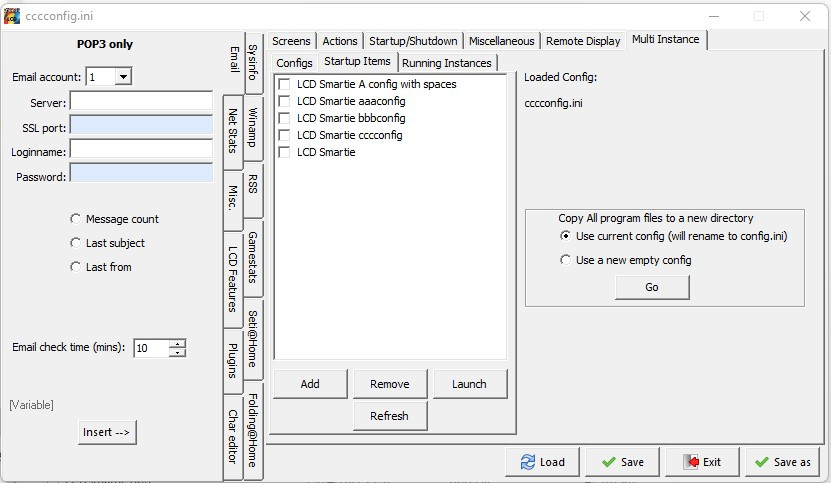This screenshot has height=483, width=831.
Task: Click the loaded config name cccconfig.ini
Action: pos(553,103)
